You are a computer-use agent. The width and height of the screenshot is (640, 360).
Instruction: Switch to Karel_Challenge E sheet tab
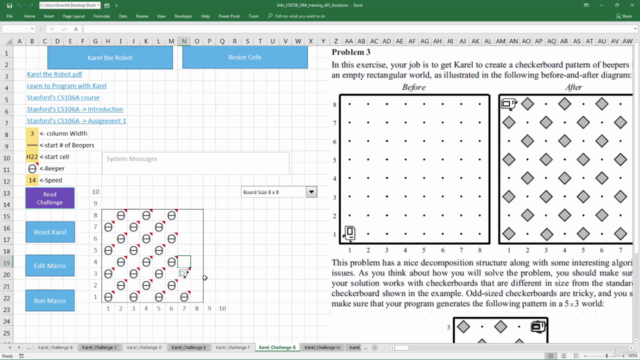[x=189, y=348]
